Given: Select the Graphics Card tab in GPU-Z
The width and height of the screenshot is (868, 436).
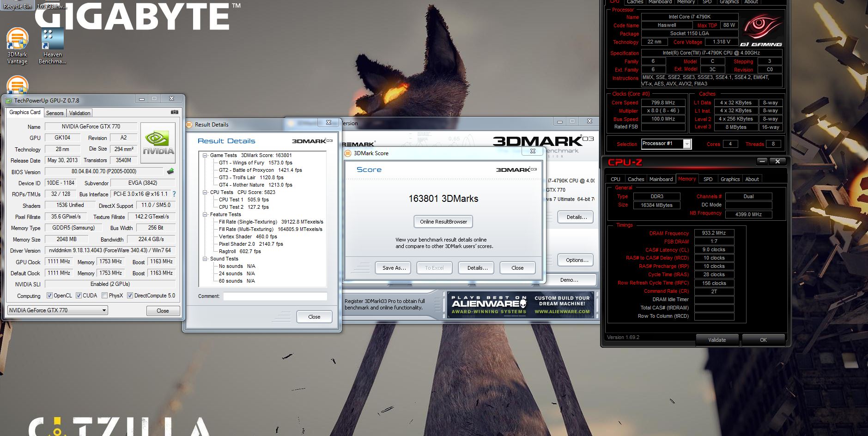Looking at the screenshot, I should click(x=25, y=112).
